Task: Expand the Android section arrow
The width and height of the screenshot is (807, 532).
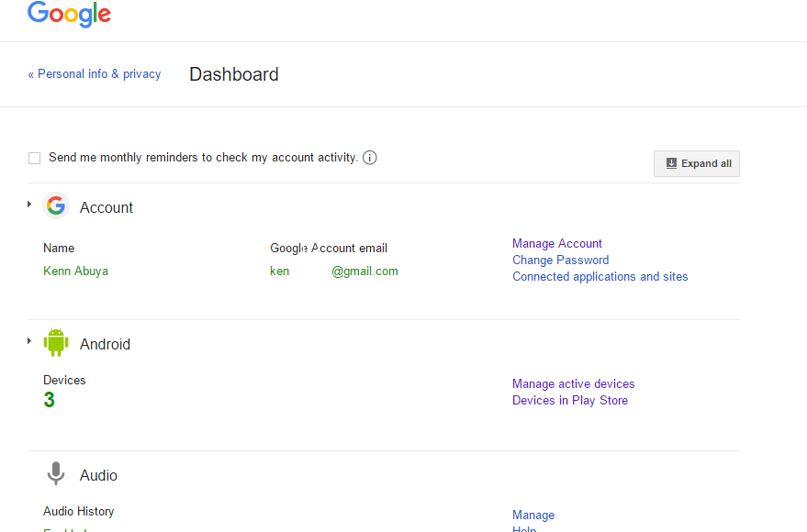Action: point(29,341)
